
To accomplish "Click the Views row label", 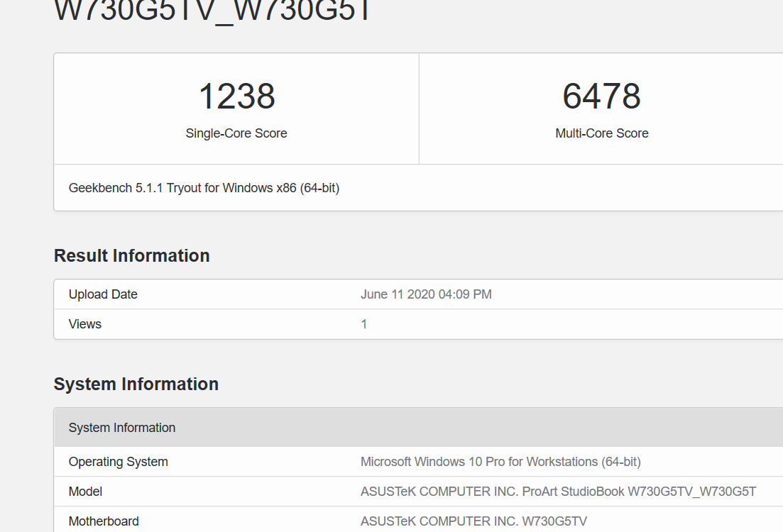I will point(85,324).
